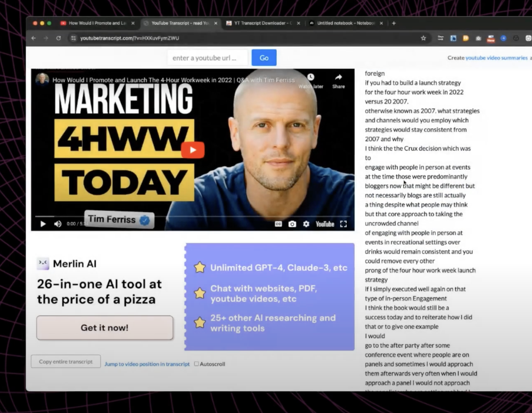
Task: Click the camera screenshot icon in player
Action: click(x=292, y=224)
